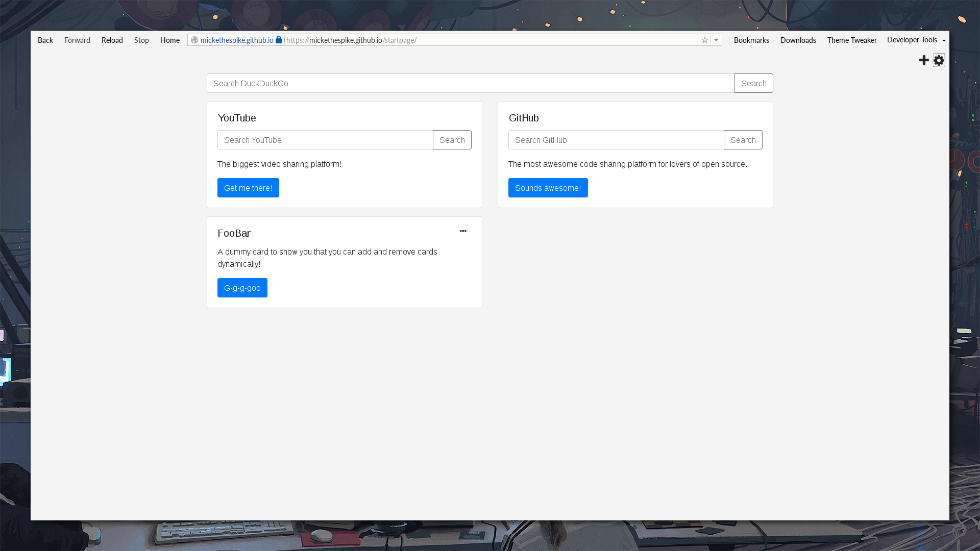
Task: Click the Search YouTube text field
Action: pos(325,140)
